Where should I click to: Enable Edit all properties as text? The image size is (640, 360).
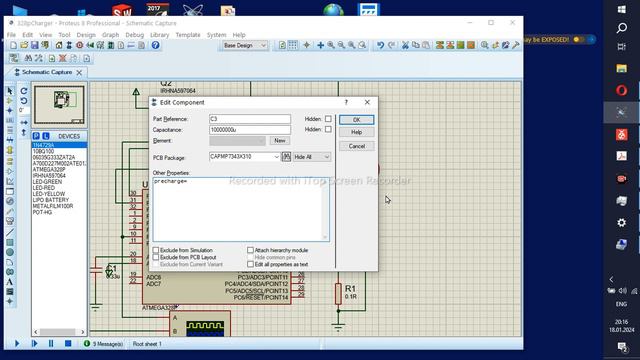tap(250, 264)
